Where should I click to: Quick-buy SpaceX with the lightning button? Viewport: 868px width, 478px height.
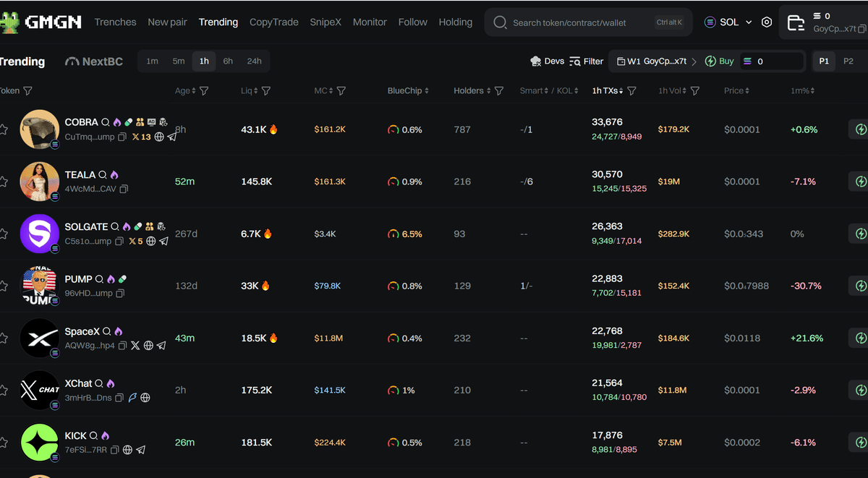pos(859,338)
